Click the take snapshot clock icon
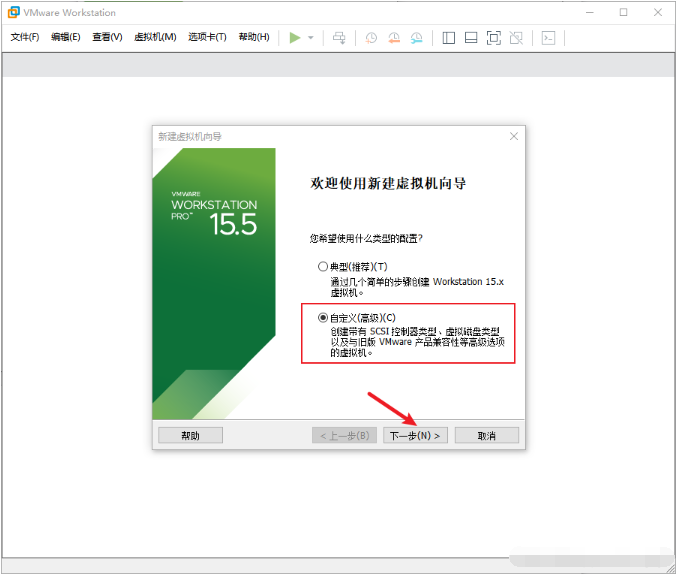The image size is (679, 577). (x=371, y=38)
